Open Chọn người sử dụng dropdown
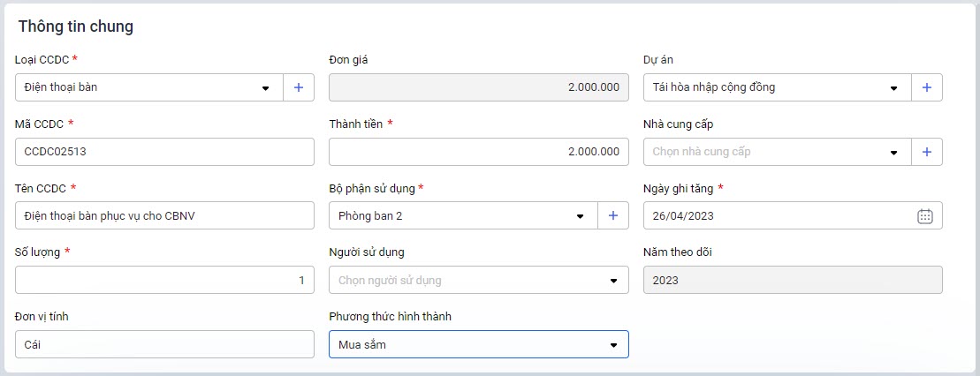980x376 pixels. (x=613, y=281)
